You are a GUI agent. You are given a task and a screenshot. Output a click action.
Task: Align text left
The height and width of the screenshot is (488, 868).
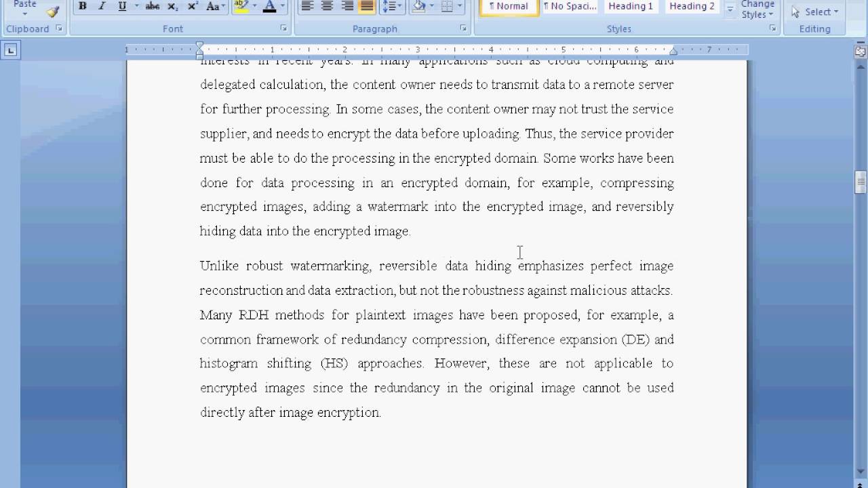(307, 6)
